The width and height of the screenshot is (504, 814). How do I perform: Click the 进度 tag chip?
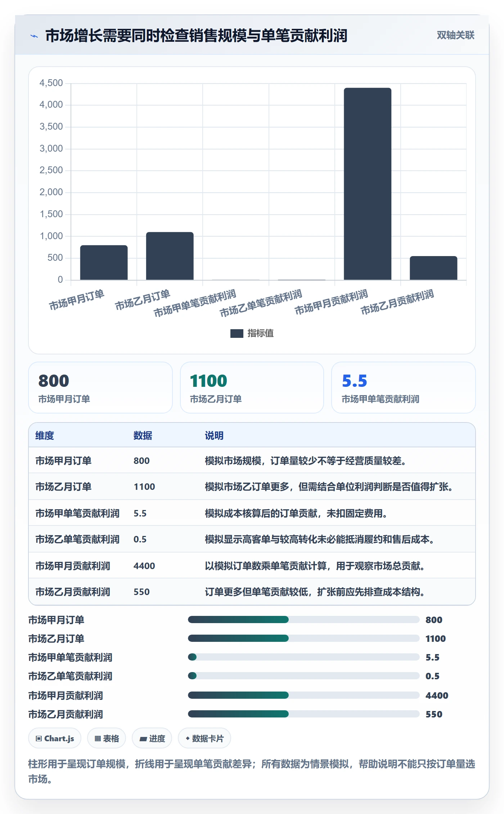152,738
